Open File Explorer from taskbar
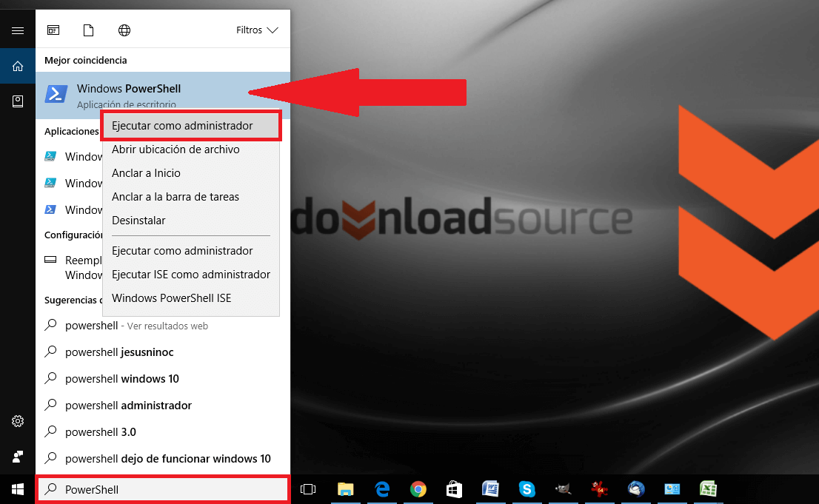 click(x=345, y=489)
